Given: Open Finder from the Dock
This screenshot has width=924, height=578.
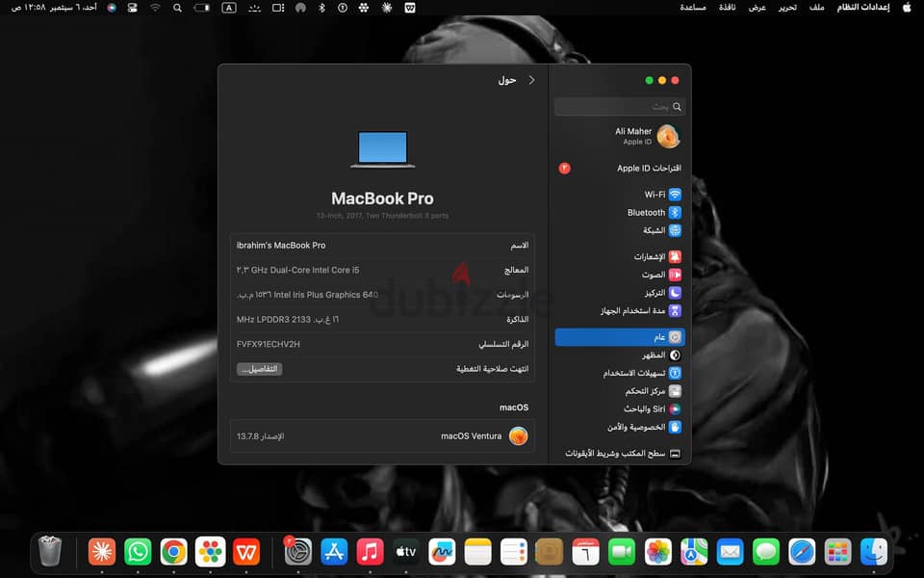Looking at the screenshot, I should point(873,553).
